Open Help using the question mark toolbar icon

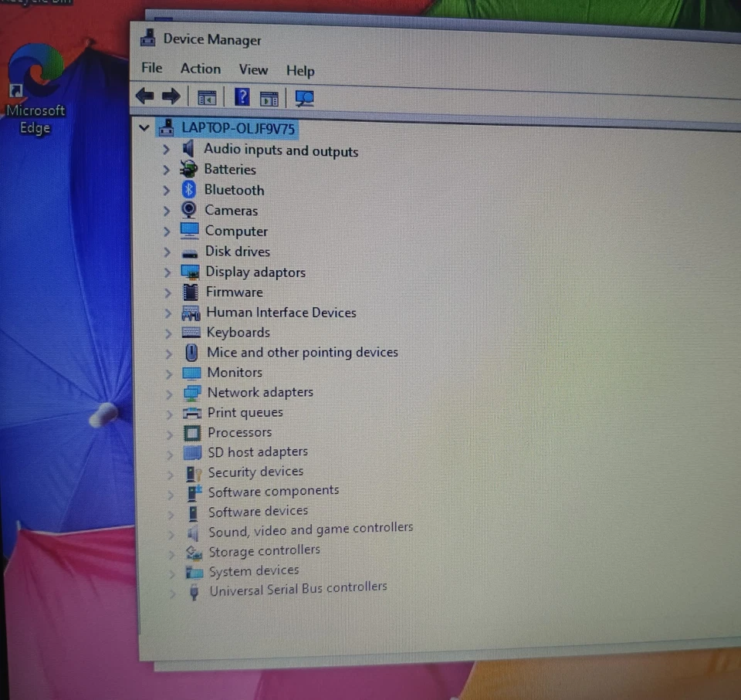click(242, 97)
